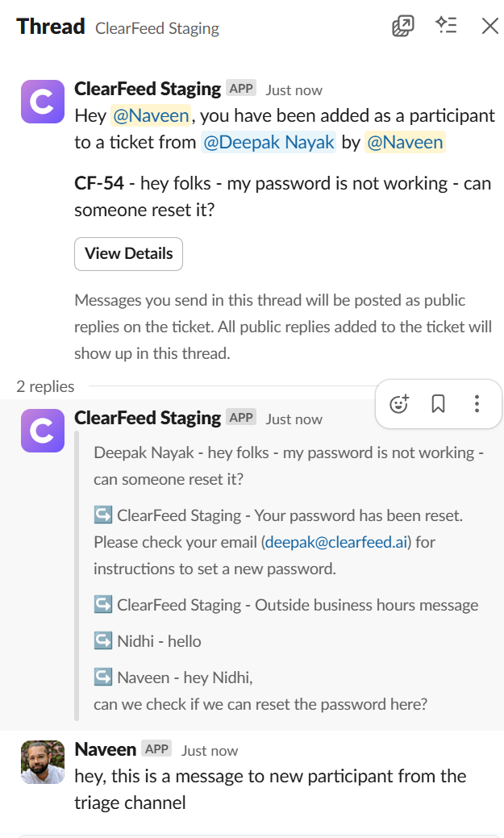Click the @Deepak Nayak mention

[x=269, y=143]
